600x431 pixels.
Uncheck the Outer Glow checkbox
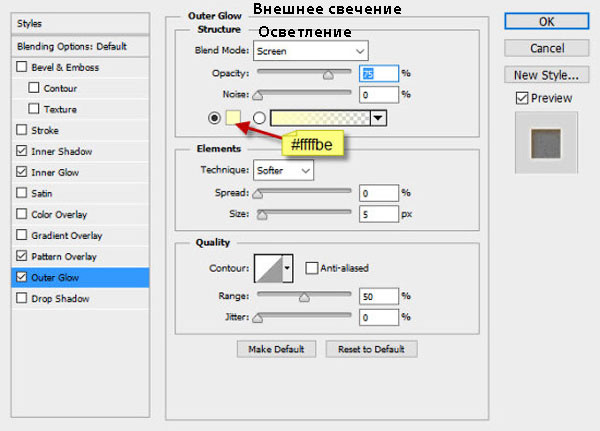point(21,277)
